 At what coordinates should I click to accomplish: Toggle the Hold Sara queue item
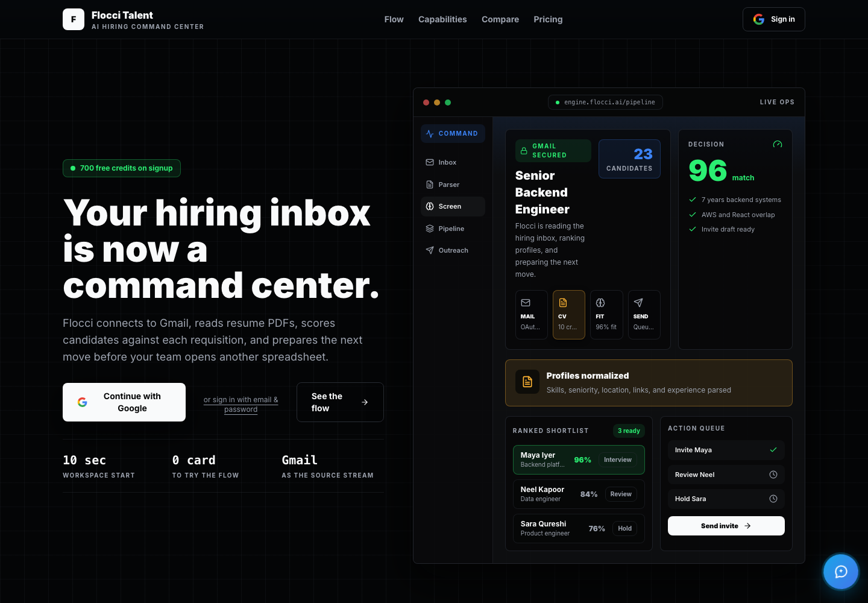point(726,499)
